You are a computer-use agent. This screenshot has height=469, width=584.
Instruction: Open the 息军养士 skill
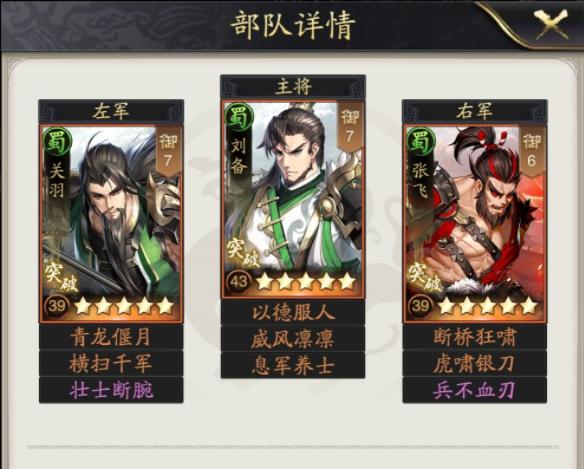(293, 365)
